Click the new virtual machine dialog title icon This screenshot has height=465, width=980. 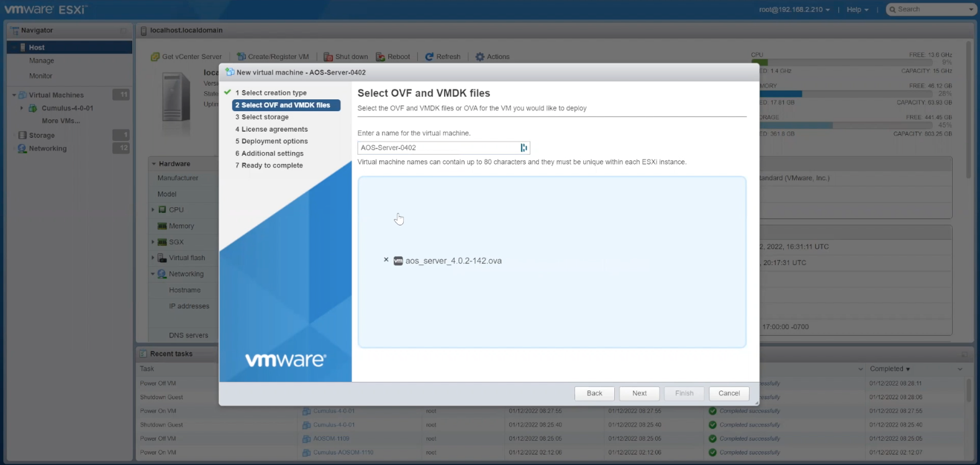click(x=230, y=72)
